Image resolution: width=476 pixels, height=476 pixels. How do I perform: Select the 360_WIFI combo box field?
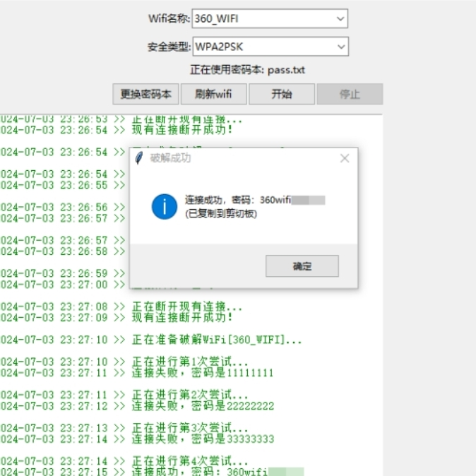click(x=270, y=19)
